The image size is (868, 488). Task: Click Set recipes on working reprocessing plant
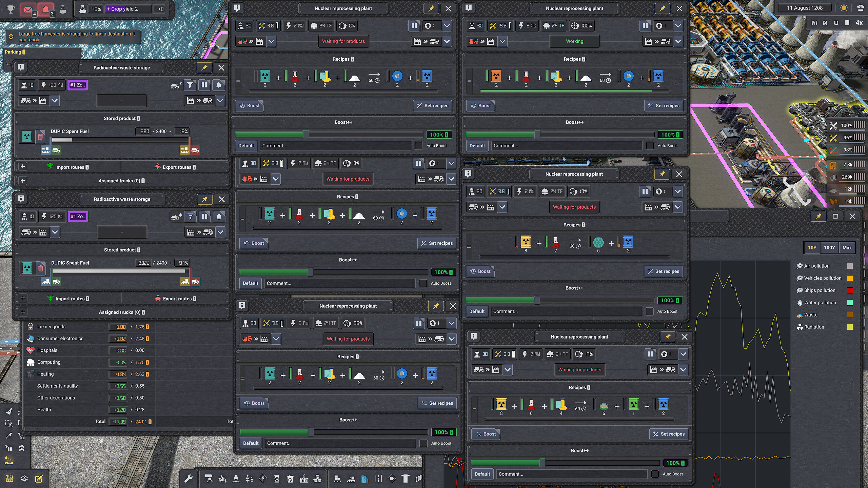click(x=664, y=106)
